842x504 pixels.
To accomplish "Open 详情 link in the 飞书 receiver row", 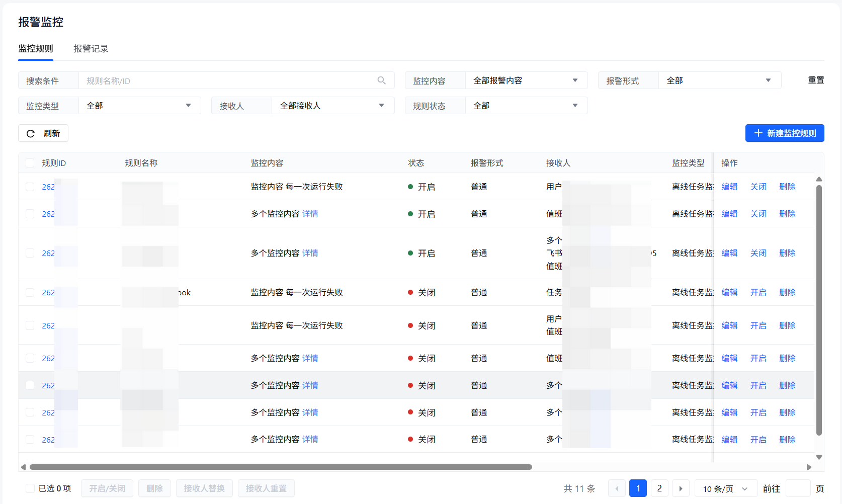I will (310, 253).
